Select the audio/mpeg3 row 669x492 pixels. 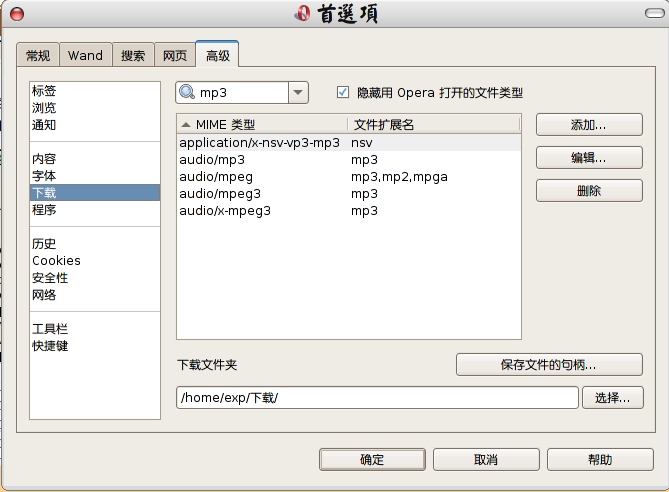pos(349,194)
